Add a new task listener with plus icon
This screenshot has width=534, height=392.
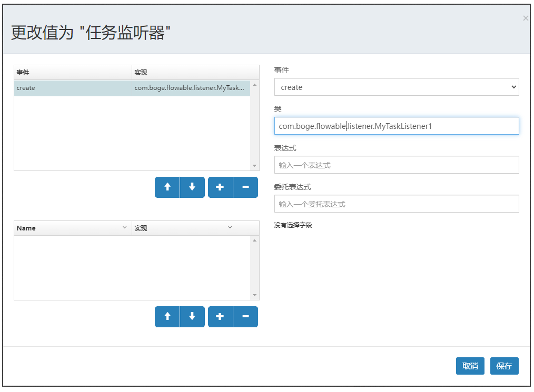tap(220, 187)
